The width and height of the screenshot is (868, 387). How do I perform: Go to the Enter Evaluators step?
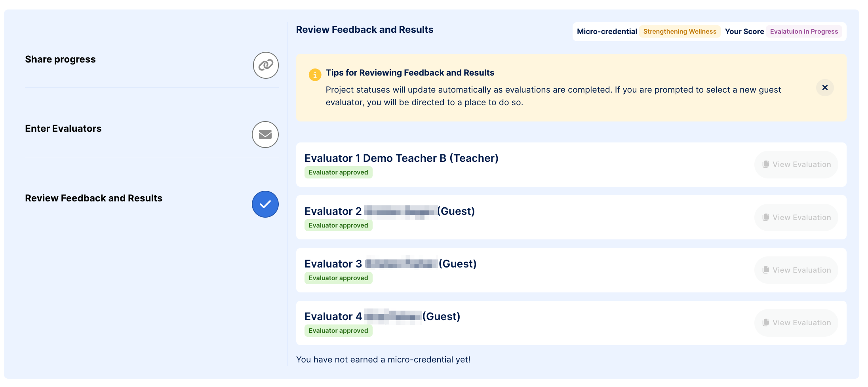pos(63,129)
